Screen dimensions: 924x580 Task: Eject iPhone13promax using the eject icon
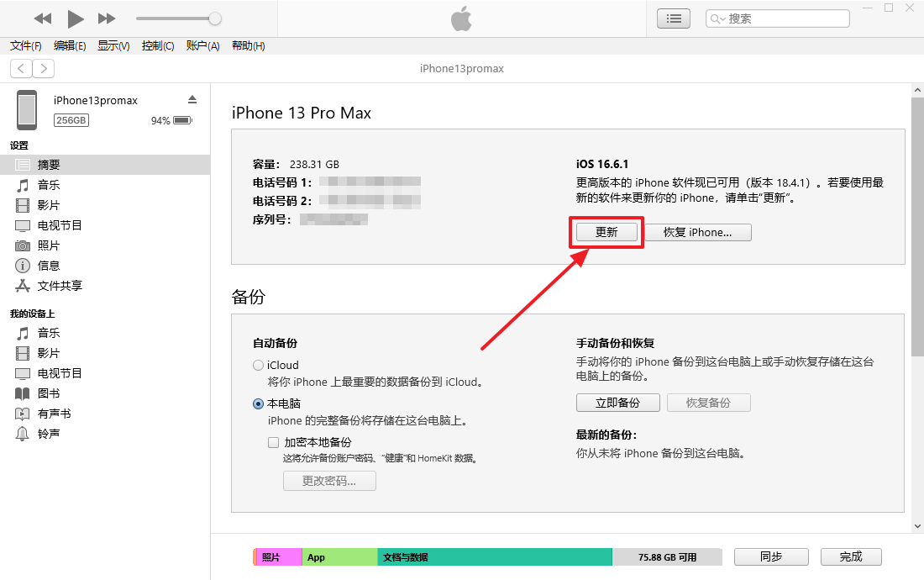[192, 99]
